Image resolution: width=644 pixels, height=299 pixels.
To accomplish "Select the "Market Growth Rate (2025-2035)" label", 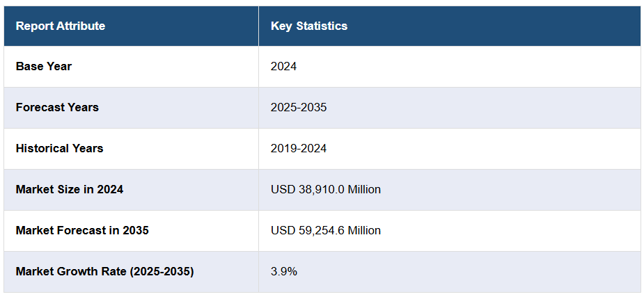I will click(x=104, y=271).
